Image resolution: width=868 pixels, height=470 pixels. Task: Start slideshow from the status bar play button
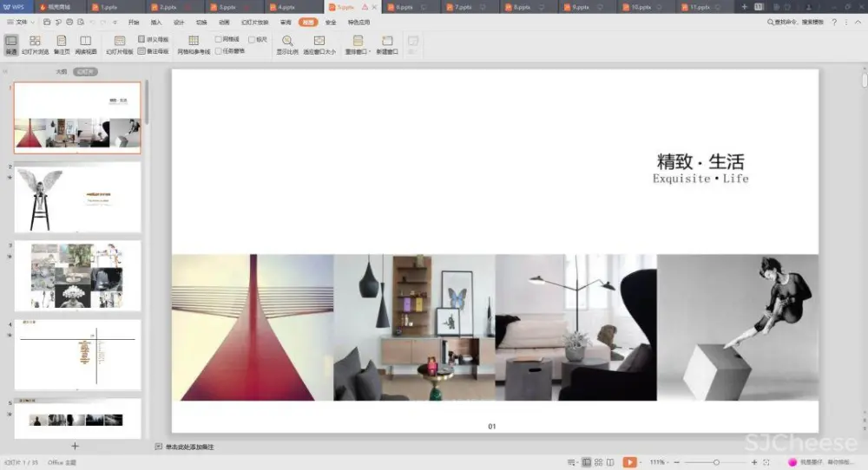(629, 462)
